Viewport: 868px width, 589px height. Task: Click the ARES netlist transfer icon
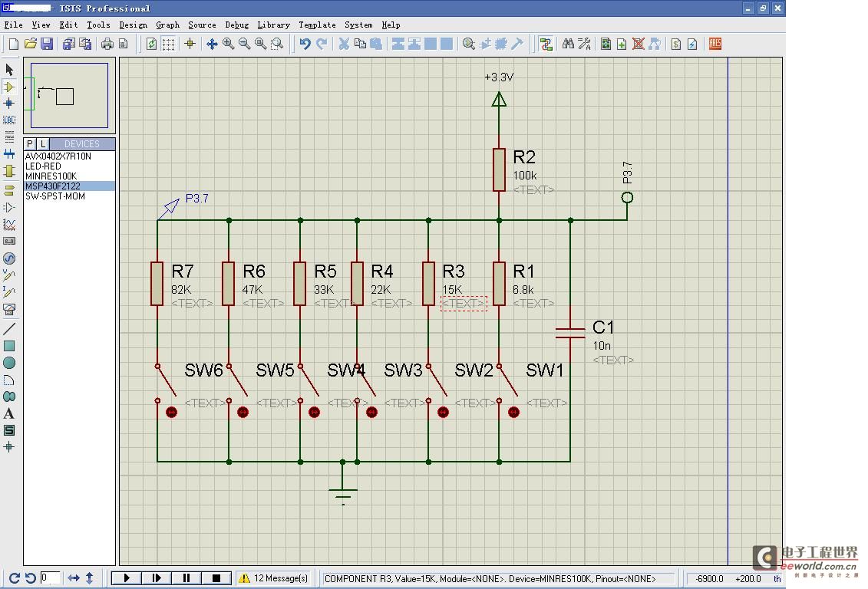(x=715, y=44)
